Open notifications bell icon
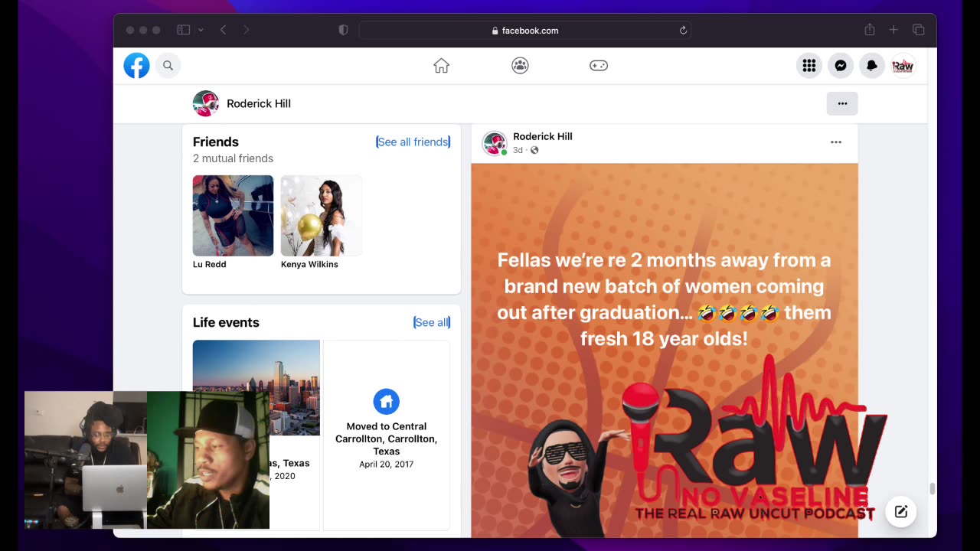 tap(872, 66)
